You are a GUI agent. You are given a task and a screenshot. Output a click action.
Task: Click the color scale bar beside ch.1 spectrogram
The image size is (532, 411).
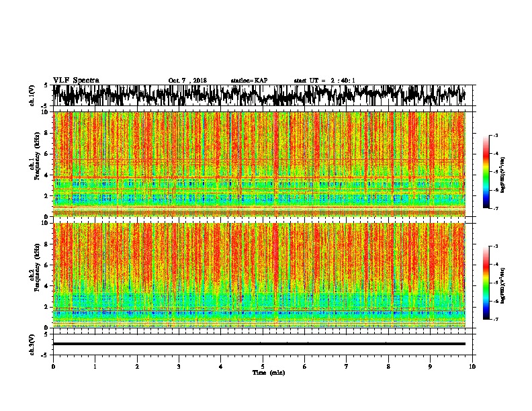click(x=486, y=172)
